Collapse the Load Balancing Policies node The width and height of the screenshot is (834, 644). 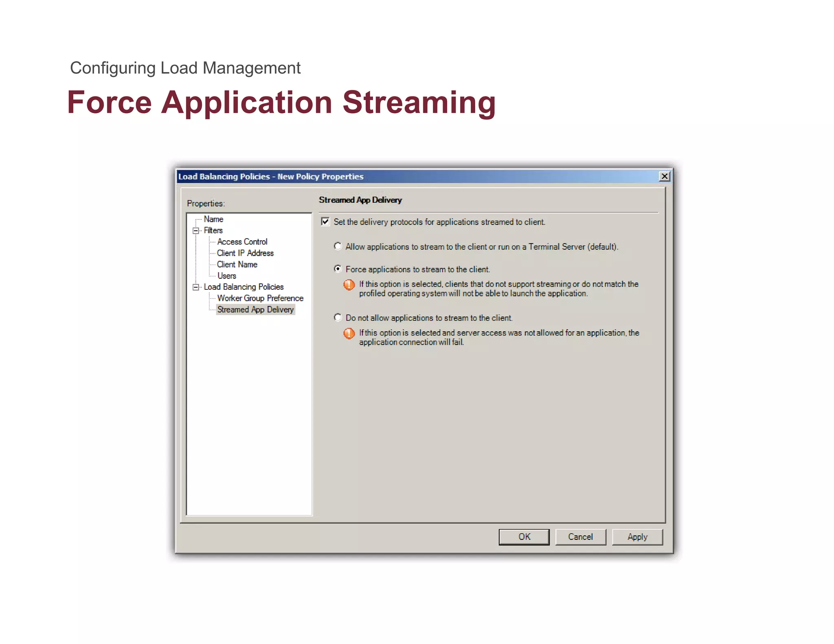coord(196,287)
